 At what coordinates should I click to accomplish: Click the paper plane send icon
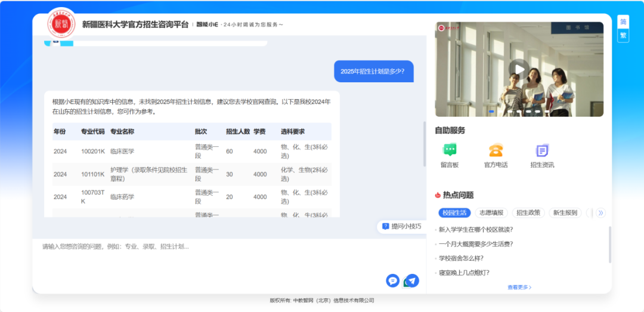pyautogui.click(x=412, y=280)
